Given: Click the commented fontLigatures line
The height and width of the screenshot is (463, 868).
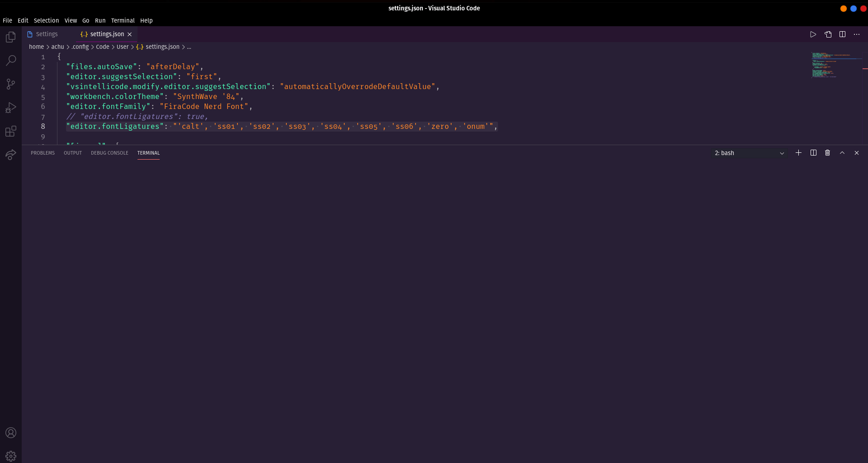Looking at the screenshot, I should pyautogui.click(x=137, y=117).
